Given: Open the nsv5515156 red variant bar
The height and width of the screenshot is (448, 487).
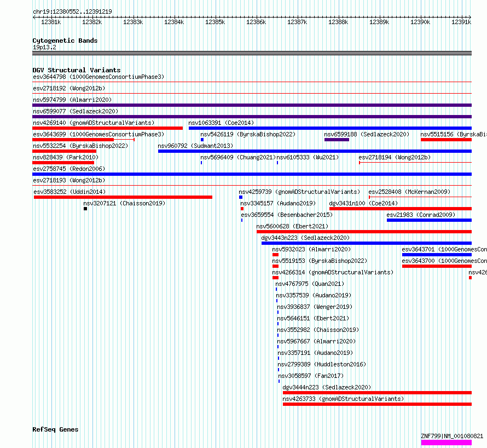Looking at the screenshot, I should [447, 140].
